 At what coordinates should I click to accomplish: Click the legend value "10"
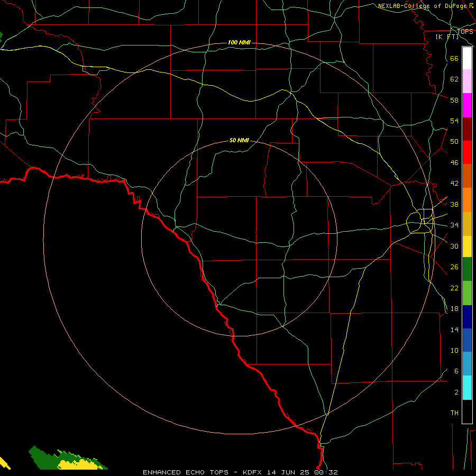pos(454,351)
